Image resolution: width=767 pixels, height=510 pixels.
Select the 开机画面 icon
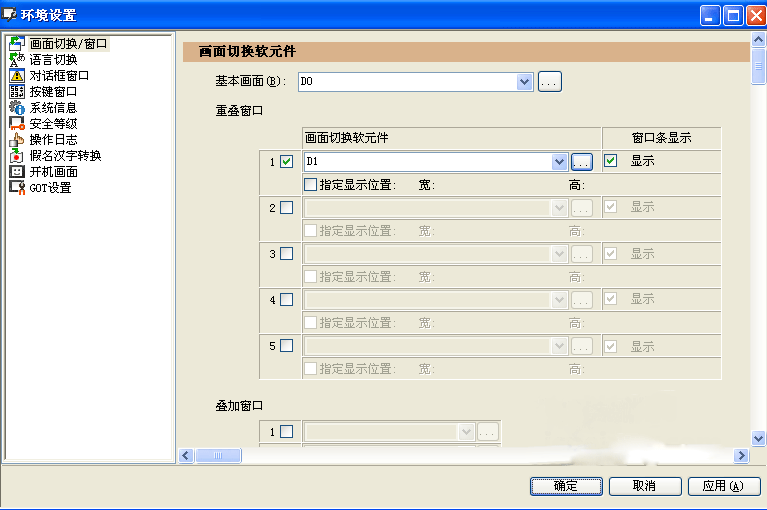16,172
